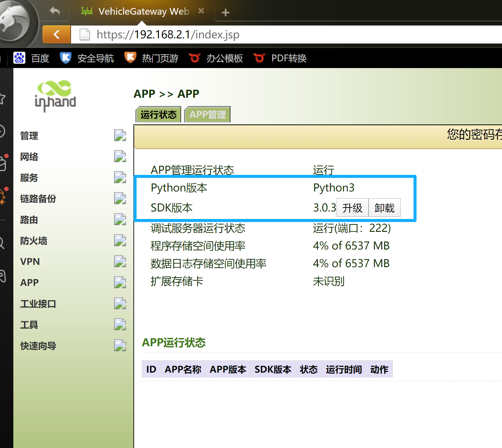502x448 pixels.
Task: Close the VehicleGateway Web tab
Action: point(201,11)
